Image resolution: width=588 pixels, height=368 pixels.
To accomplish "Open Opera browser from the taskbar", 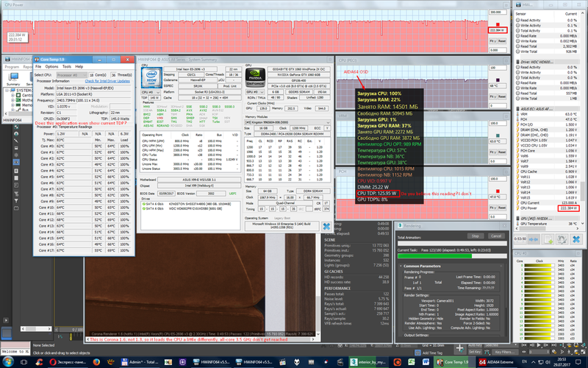I will [61, 362].
